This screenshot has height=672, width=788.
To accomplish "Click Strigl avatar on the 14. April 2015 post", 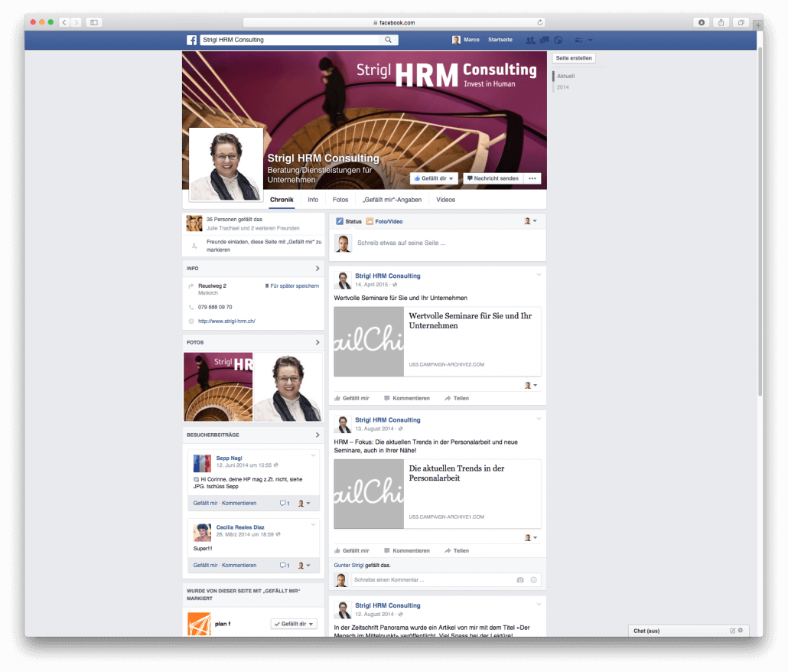I will coord(344,280).
